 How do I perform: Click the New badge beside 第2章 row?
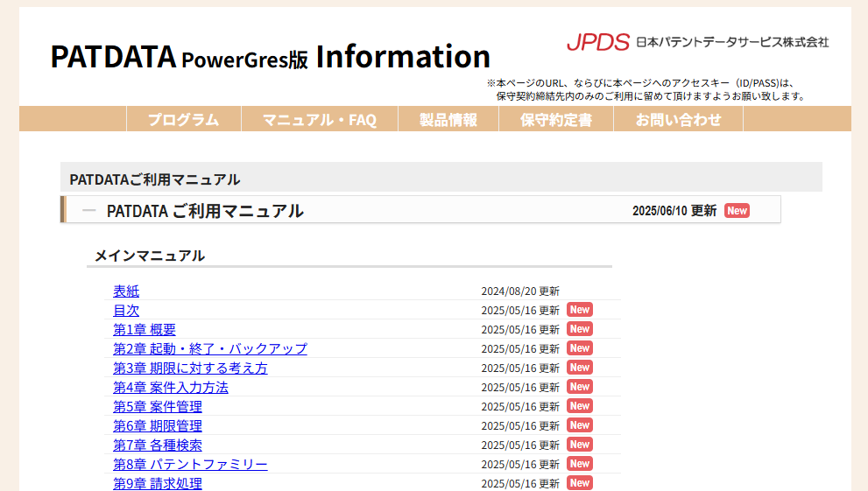point(580,348)
